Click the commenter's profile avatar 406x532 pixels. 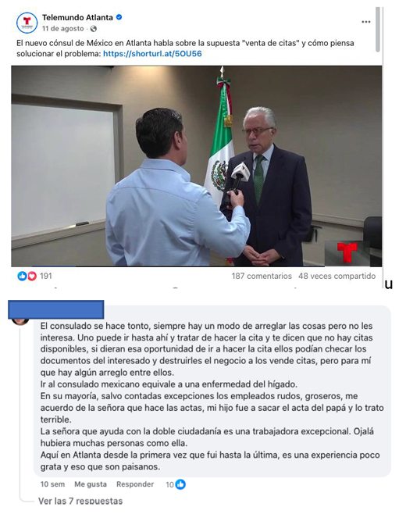pyautogui.click(x=20, y=321)
